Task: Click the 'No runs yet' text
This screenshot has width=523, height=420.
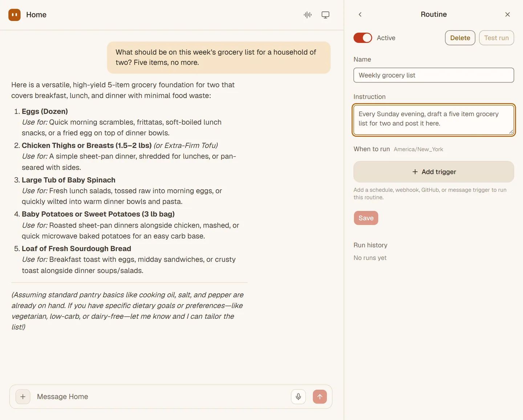Action: point(370,258)
